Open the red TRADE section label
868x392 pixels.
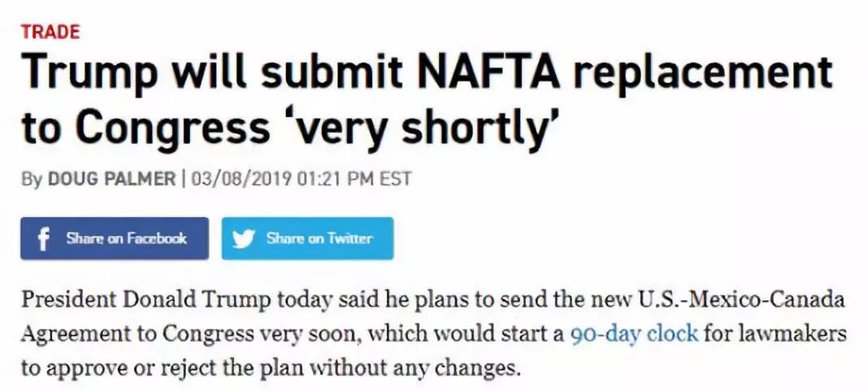click(x=50, y=33)
